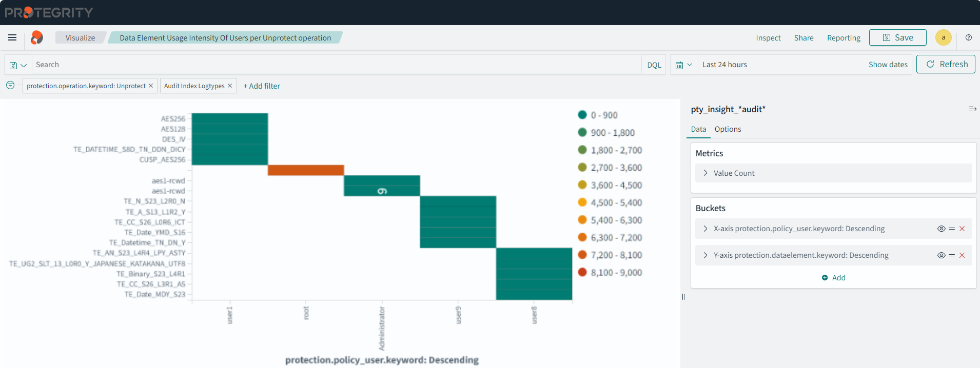Expand the Y-axis dataelement bucket settings
The height and width of the screenshot is (368, 980).
[x=705, y=255]
